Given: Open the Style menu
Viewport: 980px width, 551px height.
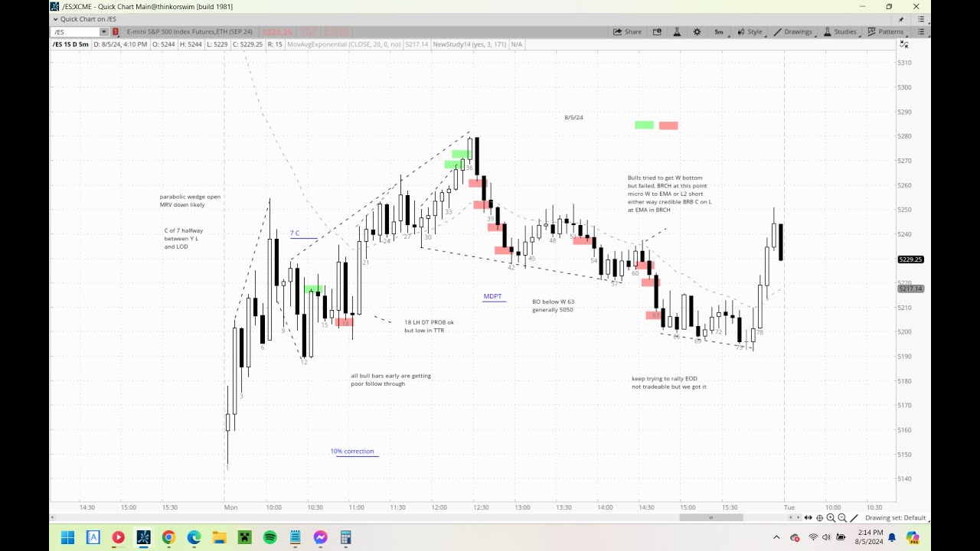Looking at the screenshot, I should pos(750,31).
